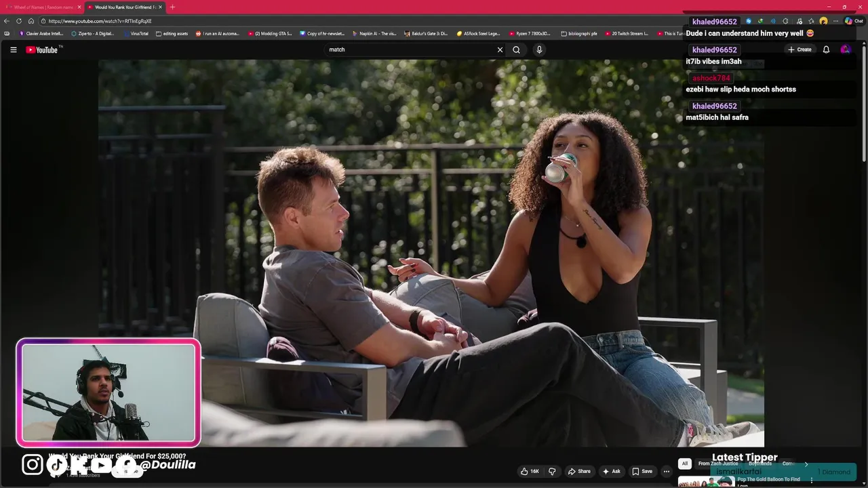The width and height of the screenshot is (868, 488).
Task: Open options for Pop The Gold Balloon video
Action: pos(811,481)
